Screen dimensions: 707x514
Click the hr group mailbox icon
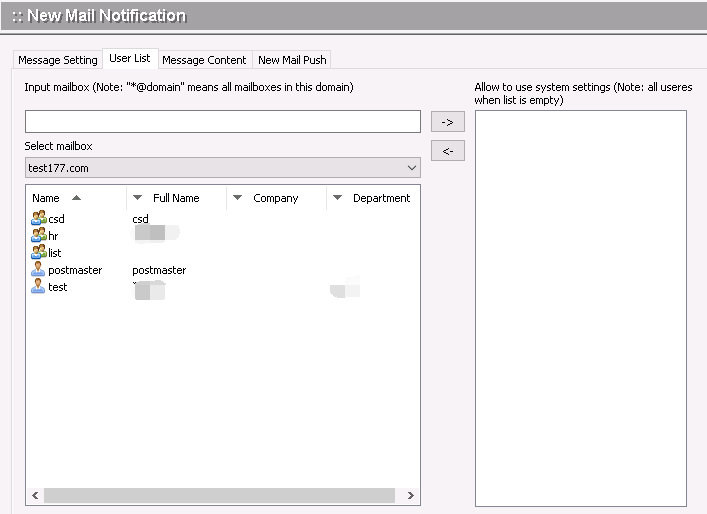(39, 235)
